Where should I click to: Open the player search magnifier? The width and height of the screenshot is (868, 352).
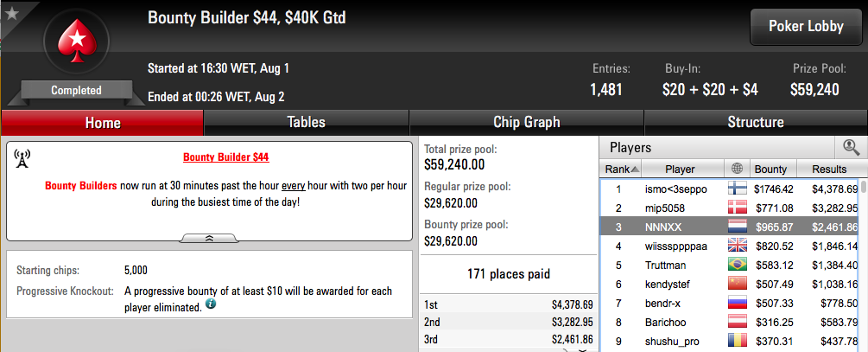850,147
